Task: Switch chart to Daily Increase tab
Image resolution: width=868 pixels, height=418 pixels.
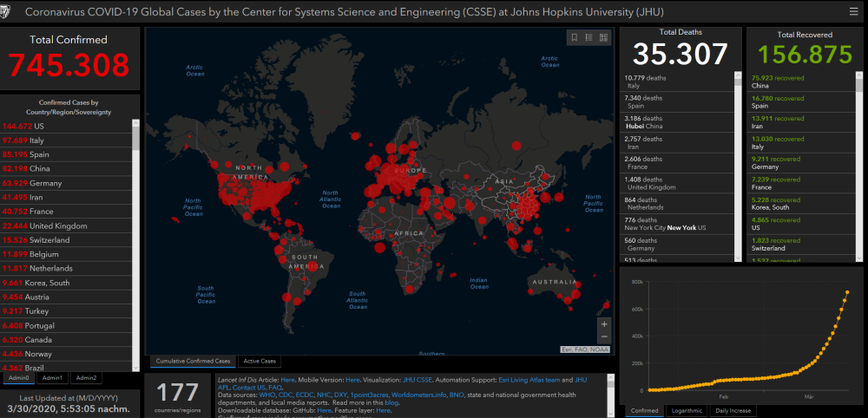Action: [733, 410]
